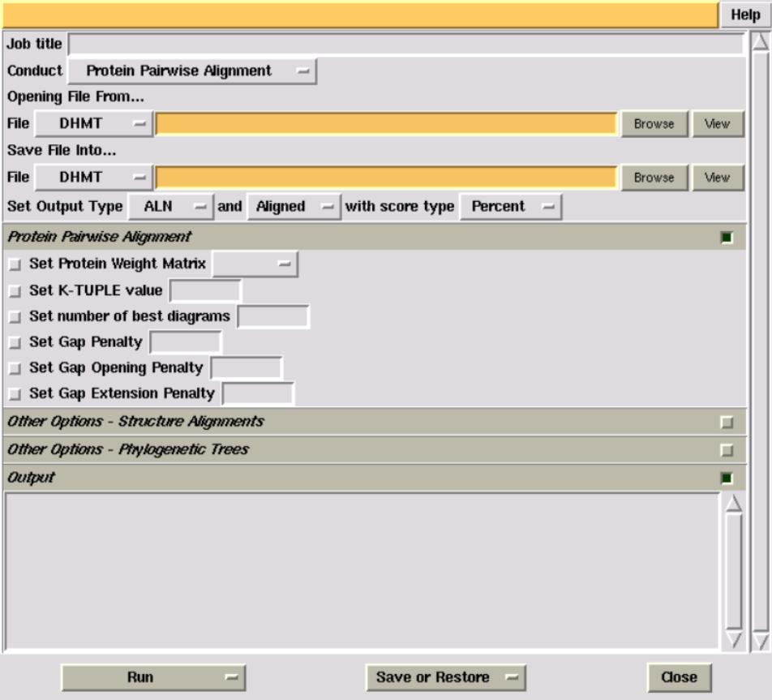Open the Run menu button
772x700 pixels.
153,677
